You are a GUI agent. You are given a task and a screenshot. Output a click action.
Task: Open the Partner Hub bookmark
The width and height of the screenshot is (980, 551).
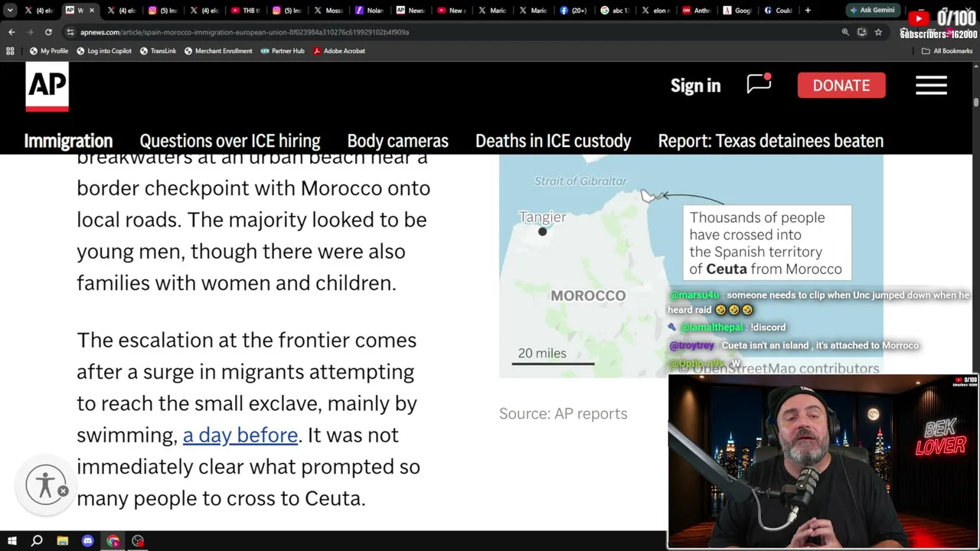coord(283,51)
